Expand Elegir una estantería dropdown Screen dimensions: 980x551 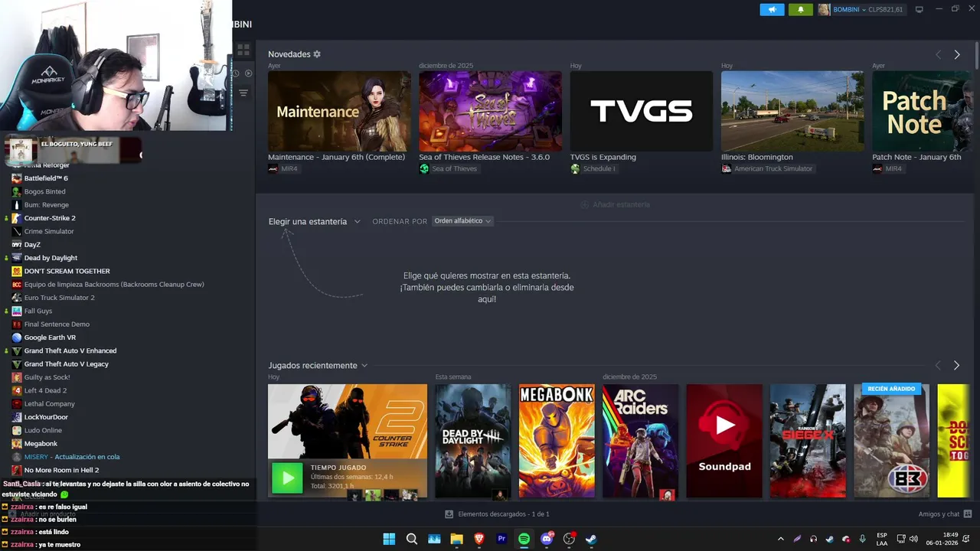click(x=314, y=221)
